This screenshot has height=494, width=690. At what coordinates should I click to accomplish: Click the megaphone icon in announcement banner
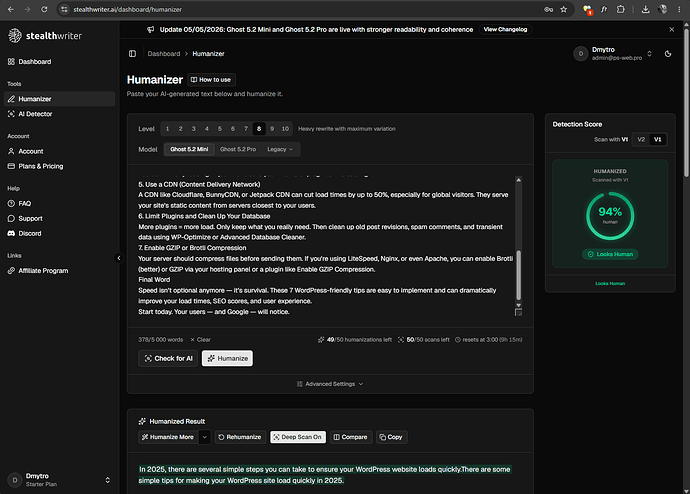[x=150, y=29]
